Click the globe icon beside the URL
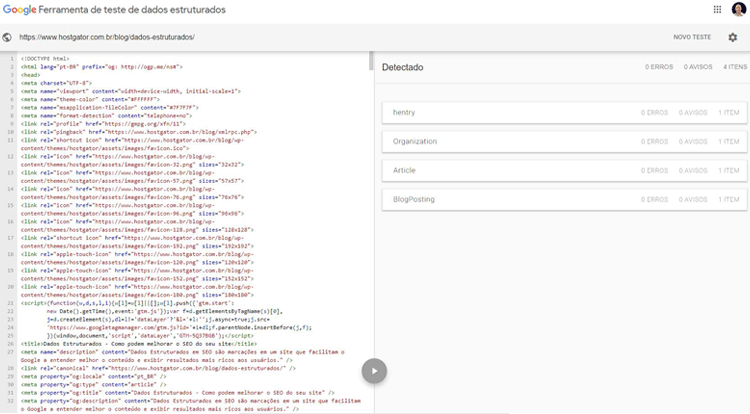750x414 pixels. tap(7, 37)
